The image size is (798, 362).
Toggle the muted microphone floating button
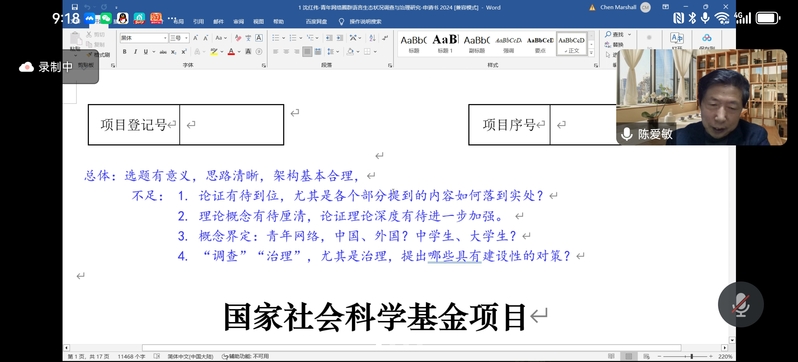740,304
